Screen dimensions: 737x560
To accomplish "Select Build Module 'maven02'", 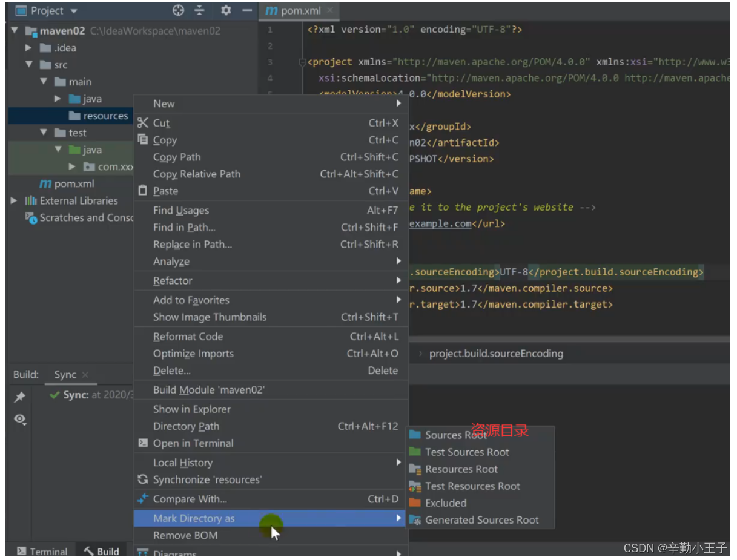I will coord(271,389).
